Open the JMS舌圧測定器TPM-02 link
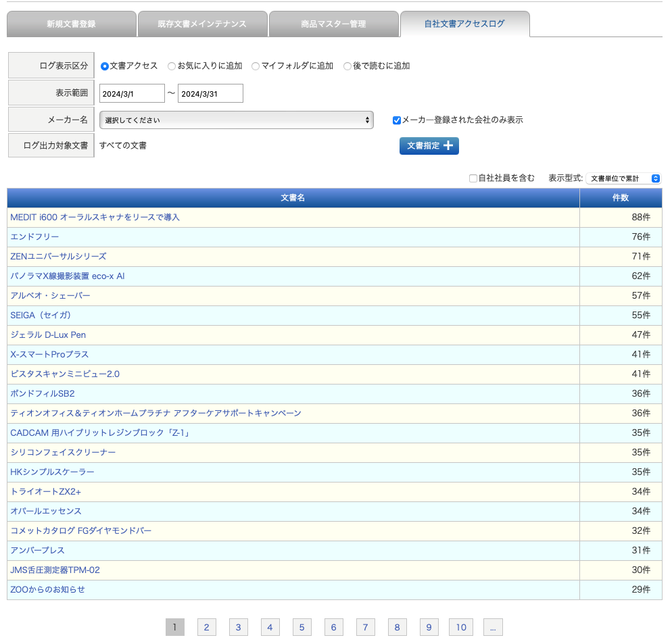The height and width of the screenshot is (644, 672). pyautogui.click(x=55, y=570)
